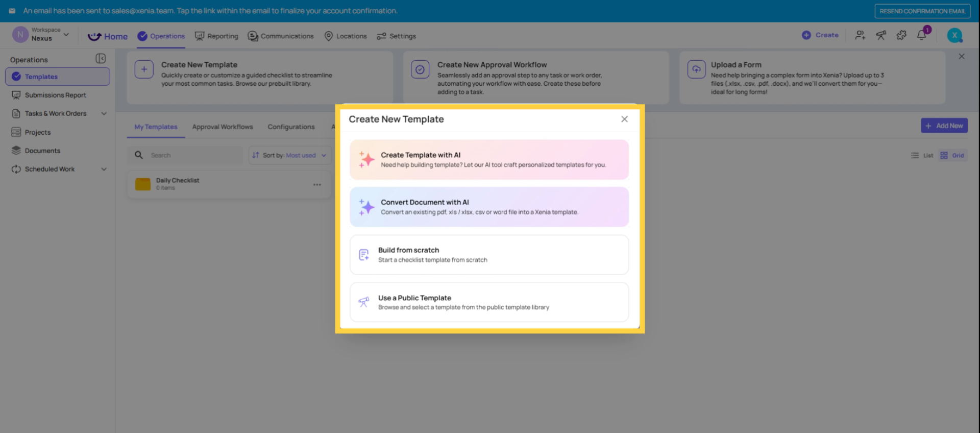Choose Create Template with AI option
This screenshot has height=433, width=980.
489,160
